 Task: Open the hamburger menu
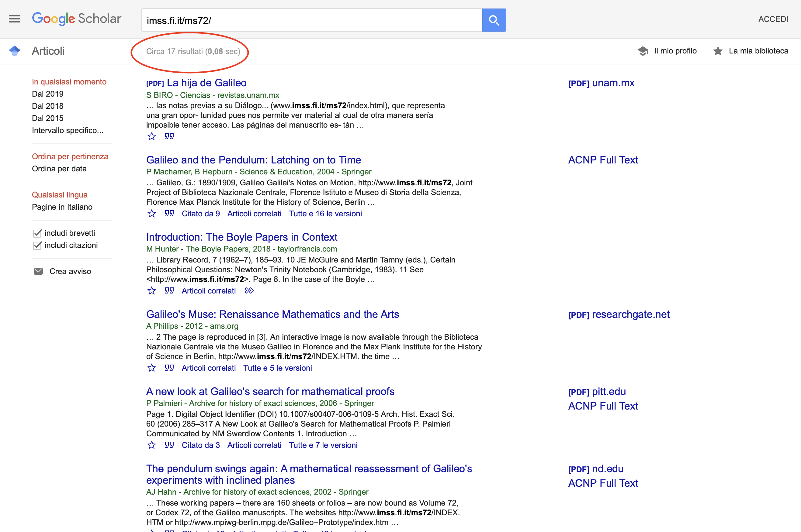click(15, 19)
